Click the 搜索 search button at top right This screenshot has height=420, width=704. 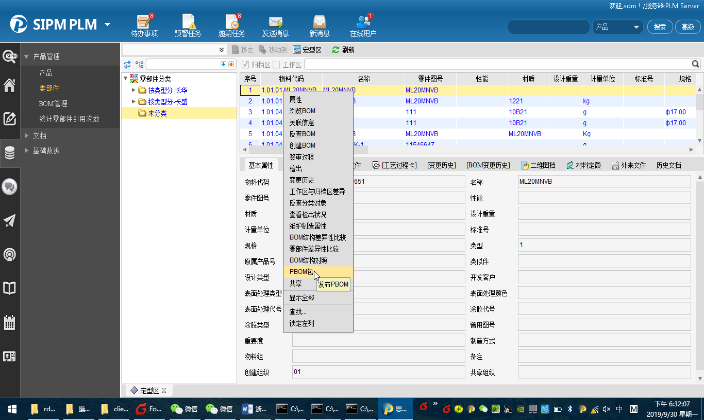coord(660,25)
